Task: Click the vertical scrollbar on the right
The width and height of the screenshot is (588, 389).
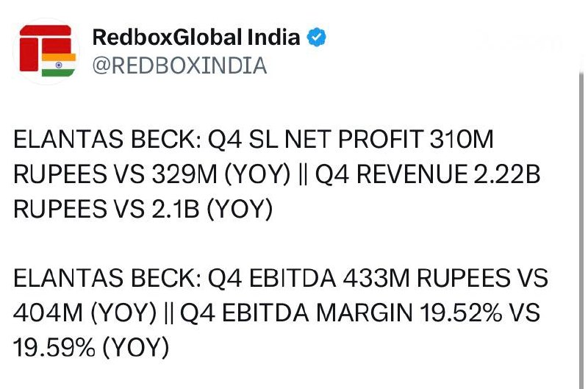Action: point(581,229)
